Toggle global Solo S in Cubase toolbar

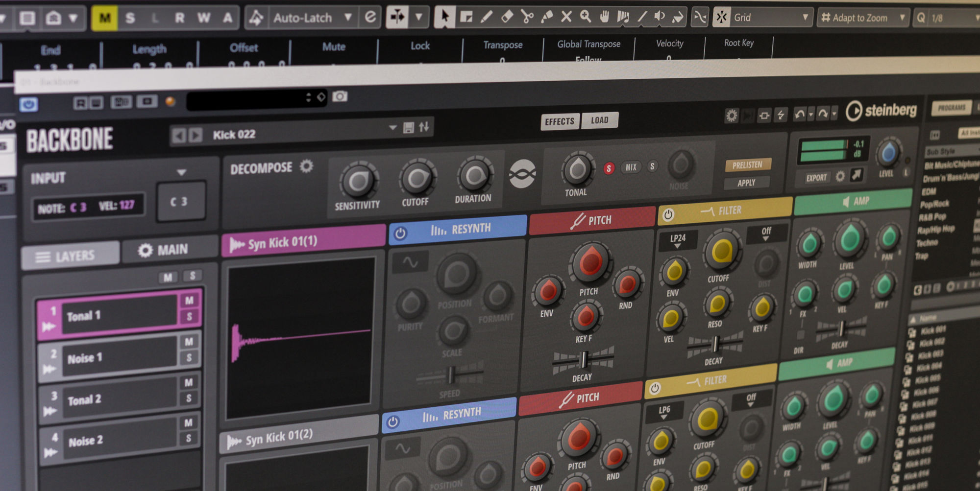[130, 18]
